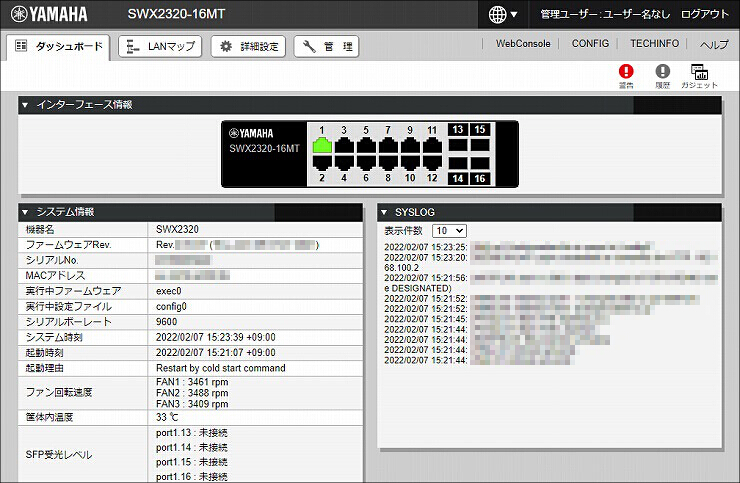
Task: Select green port 1 on switch diagram
Action: (x=322, y=145)
